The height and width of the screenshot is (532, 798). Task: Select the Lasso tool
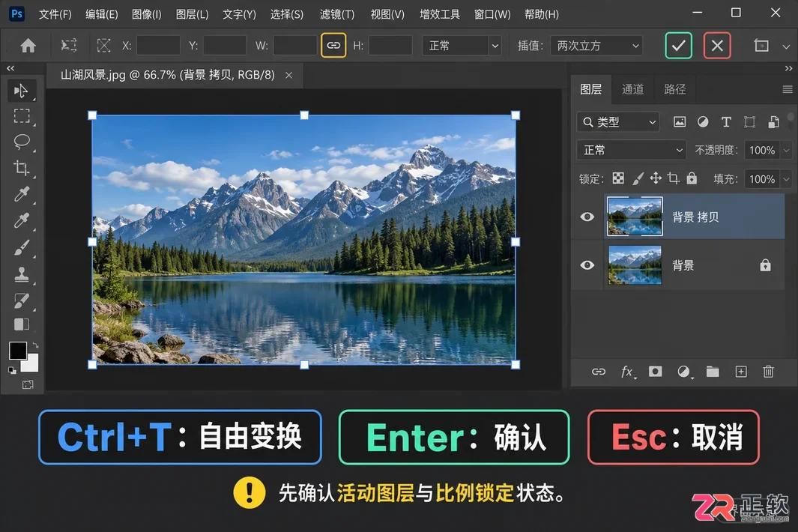(x=22, y=142)
